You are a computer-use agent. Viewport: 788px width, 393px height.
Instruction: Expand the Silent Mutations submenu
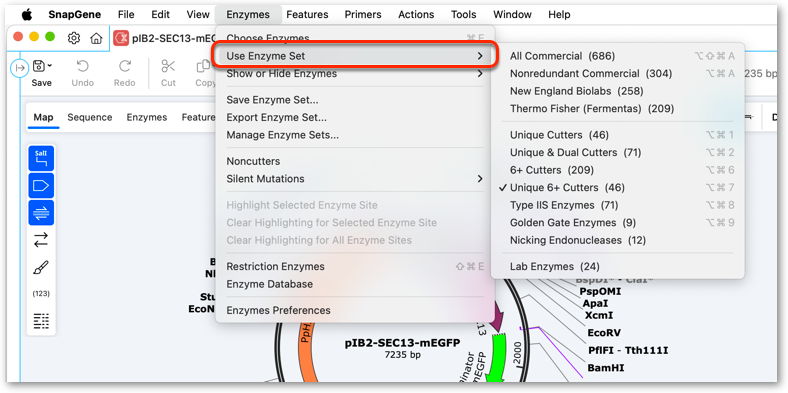pyautogui.click(x=355, y=179)
